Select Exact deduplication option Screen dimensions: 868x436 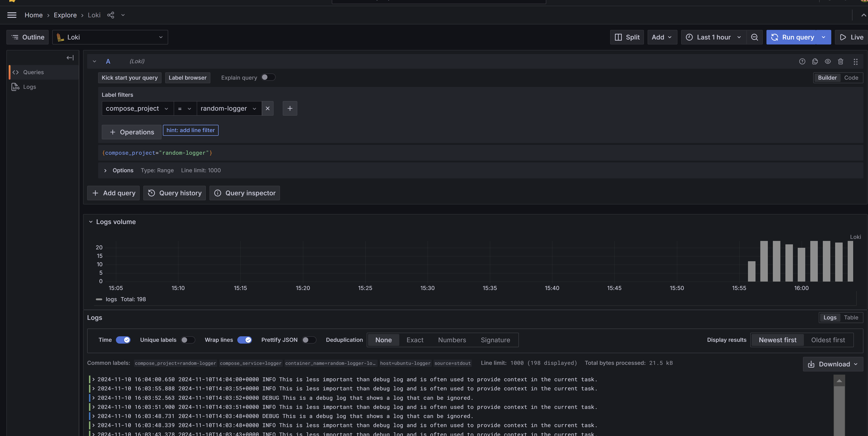coord(415,340)
